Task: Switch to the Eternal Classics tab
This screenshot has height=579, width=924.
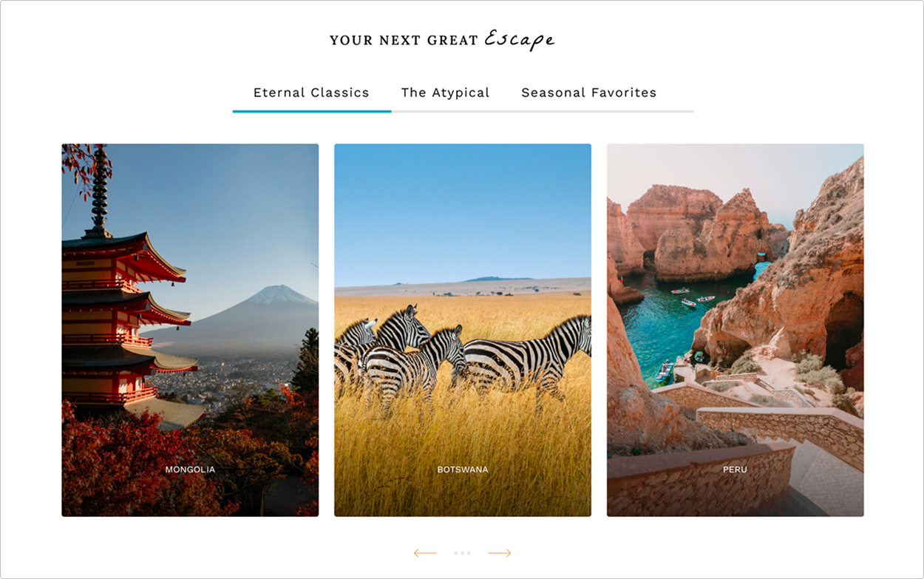Action: point(311,92)
